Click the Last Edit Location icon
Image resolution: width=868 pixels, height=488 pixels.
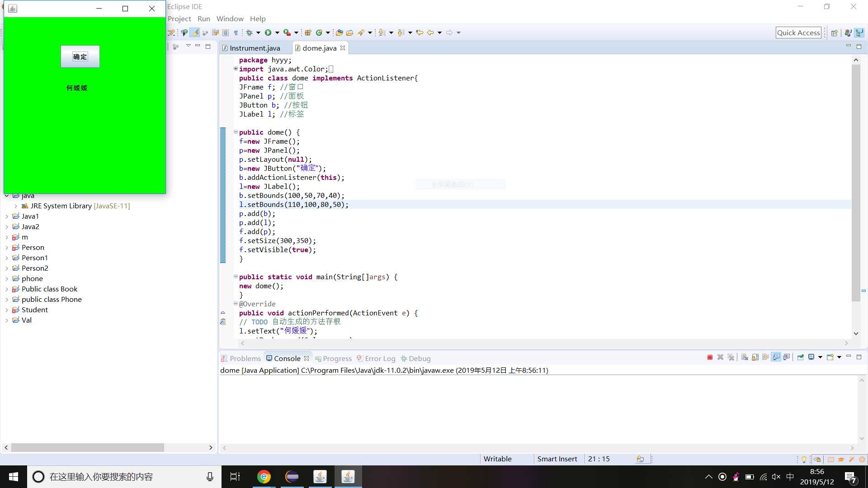(x=420, y=33)
